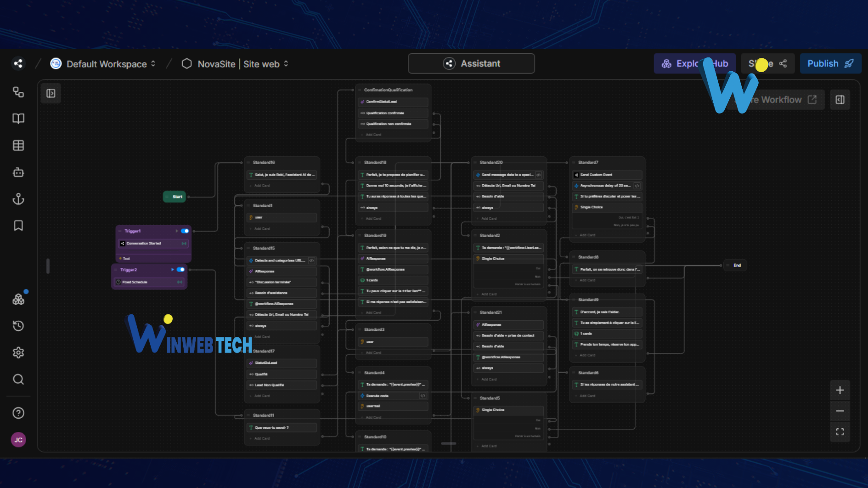Run Trigger1 with its play icon
Viewport: 868px width, 488px height.
point(177,231)
